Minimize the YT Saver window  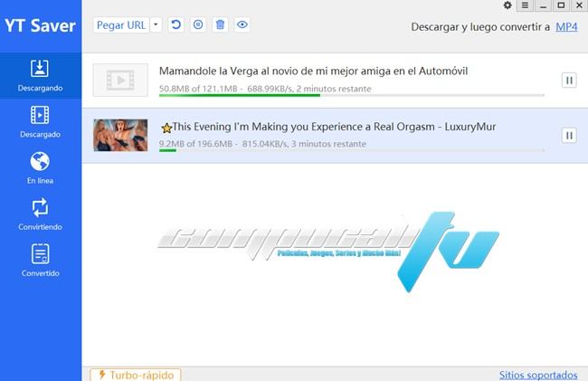tap(543, 5)
